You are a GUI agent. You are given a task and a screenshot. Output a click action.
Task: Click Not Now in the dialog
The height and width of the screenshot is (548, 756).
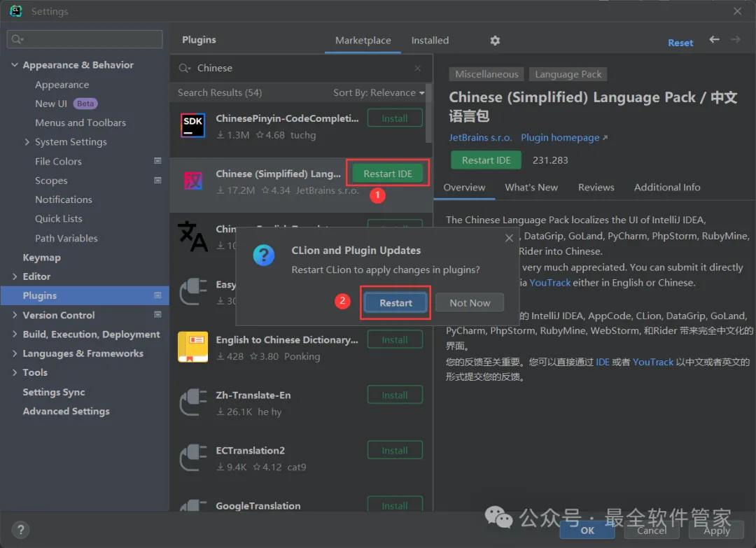470,302
